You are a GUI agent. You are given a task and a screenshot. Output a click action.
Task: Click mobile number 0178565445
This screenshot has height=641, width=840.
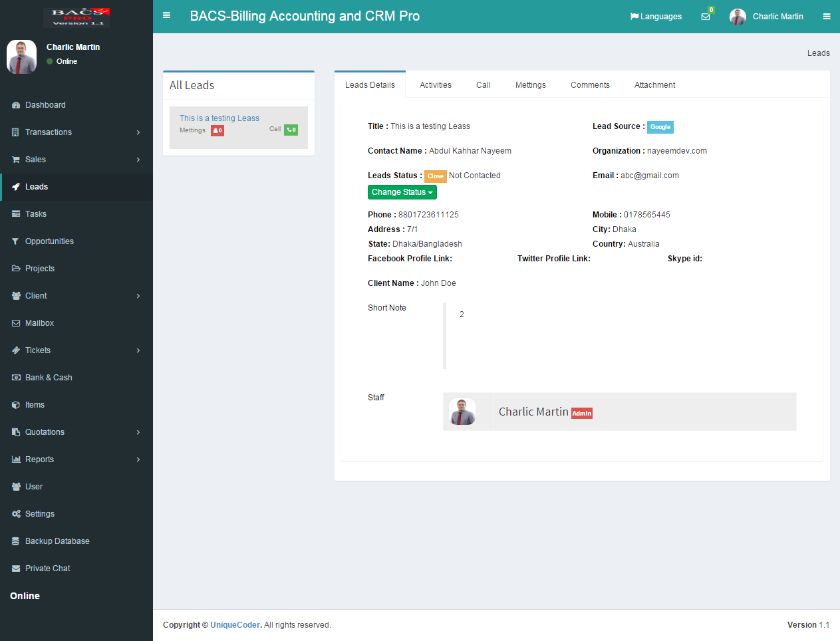pos(647,215)
